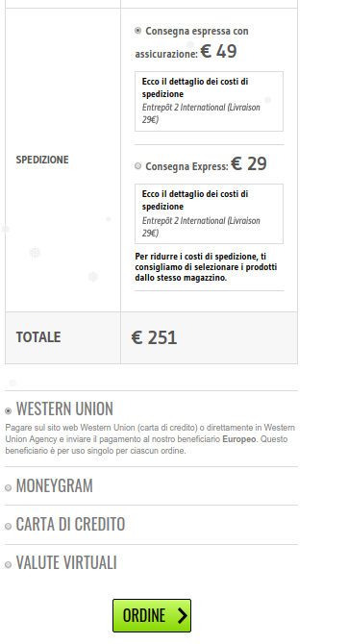Click the € 49 insured delivery price
This screenshot has height=644, width=348.
click(218, 51)
